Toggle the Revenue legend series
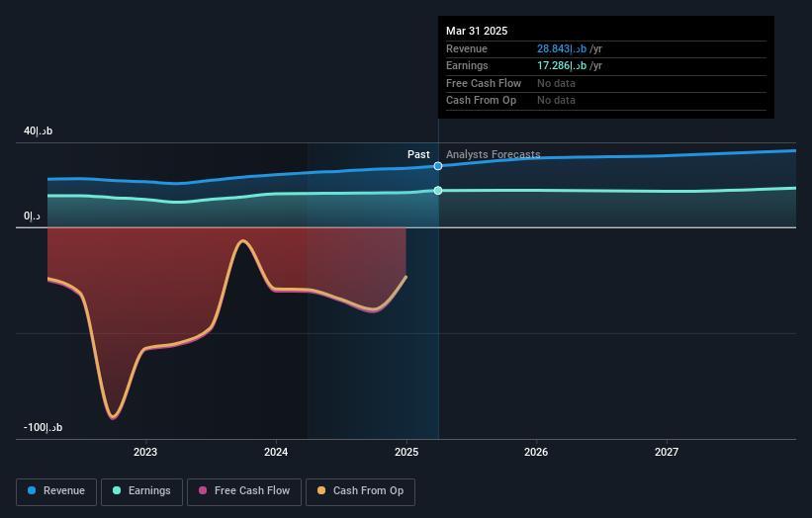The width and height of the screenshot is (812, 518). pyautogui.click(x=56, y=491)
